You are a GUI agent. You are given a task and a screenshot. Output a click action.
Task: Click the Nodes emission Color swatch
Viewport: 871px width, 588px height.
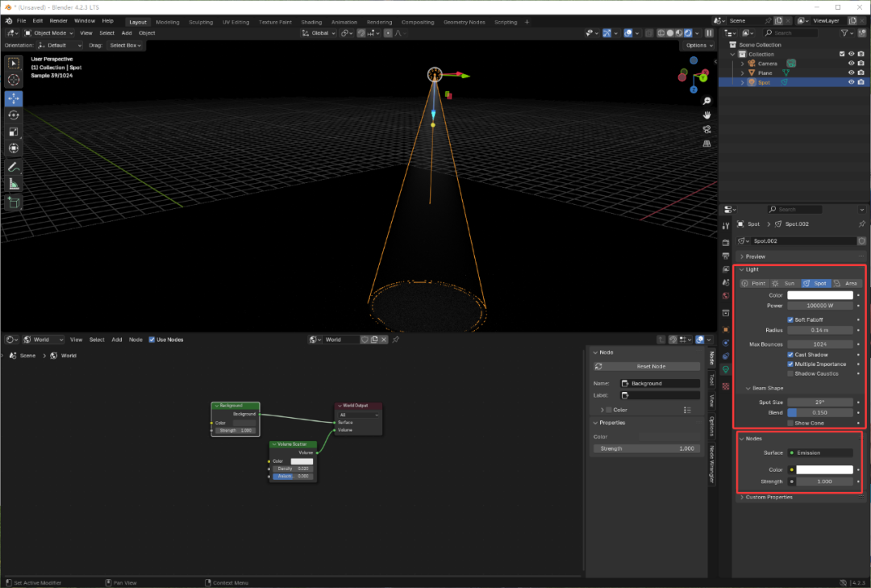coord(824,469)
